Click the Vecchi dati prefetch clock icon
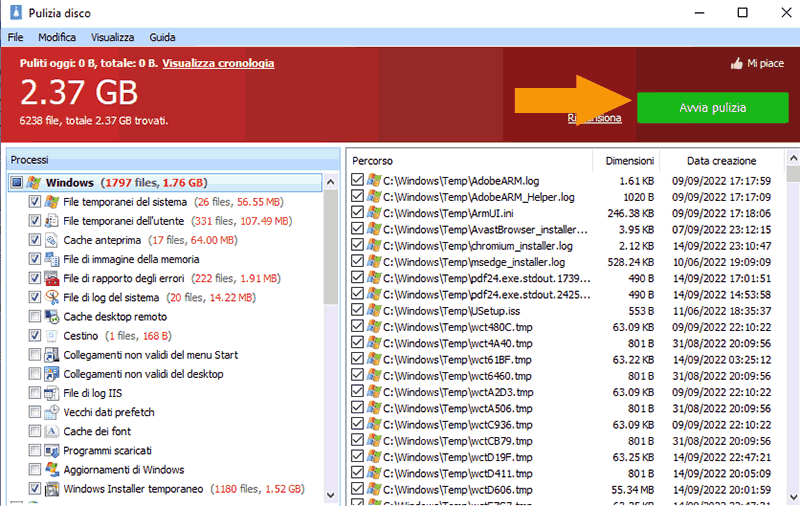Image resolution: width=800 pixels, height=506 pixels. [52, 412]
